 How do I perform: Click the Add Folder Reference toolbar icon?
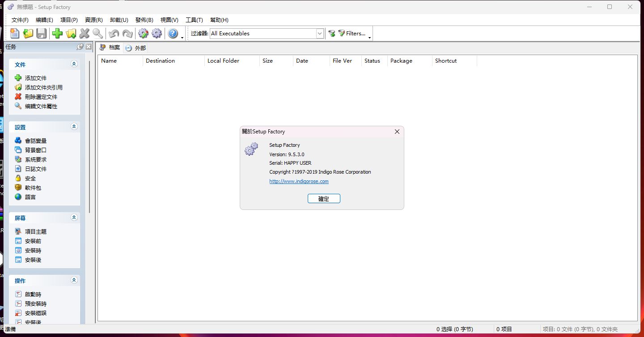[x=71, y=34]
